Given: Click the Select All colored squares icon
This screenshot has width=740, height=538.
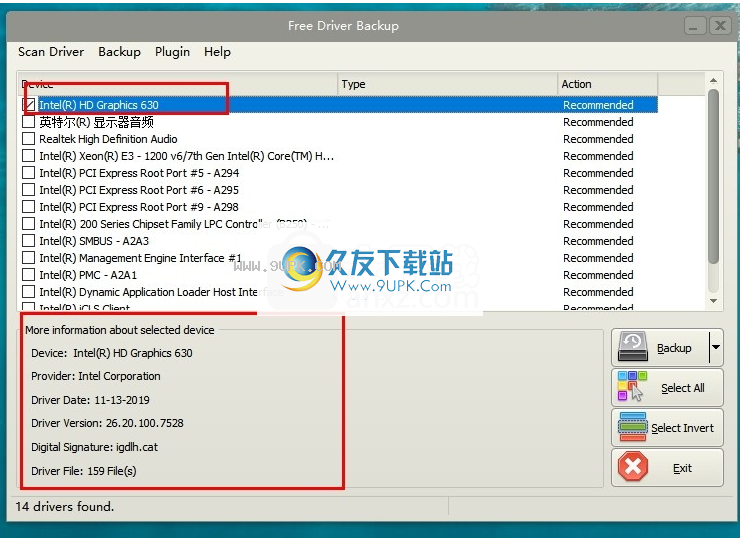Looking at the screenshot, I should [632, 386].
